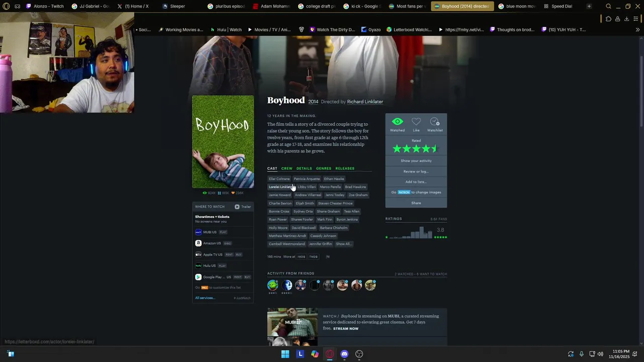Click the report flag icon
This screenshot has width=644, height=362.
tap(328, 257)
